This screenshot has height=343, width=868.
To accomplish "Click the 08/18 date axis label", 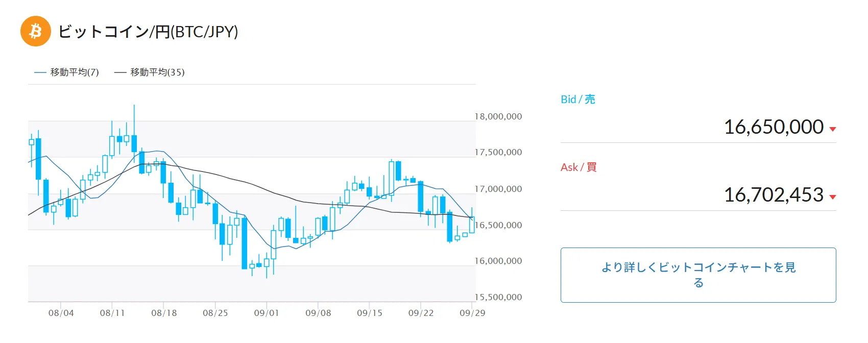I will 164,313.
